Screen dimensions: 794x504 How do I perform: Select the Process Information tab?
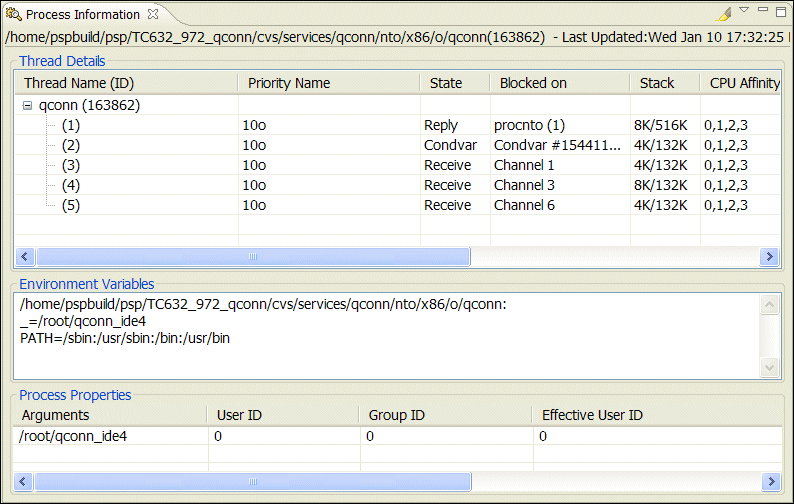pos(82,15)
